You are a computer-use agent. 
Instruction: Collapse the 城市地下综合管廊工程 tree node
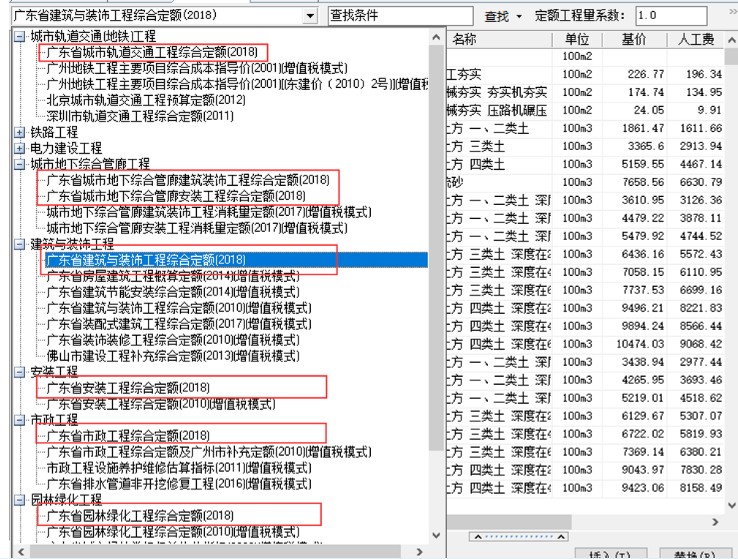click(x=19, y=164)
